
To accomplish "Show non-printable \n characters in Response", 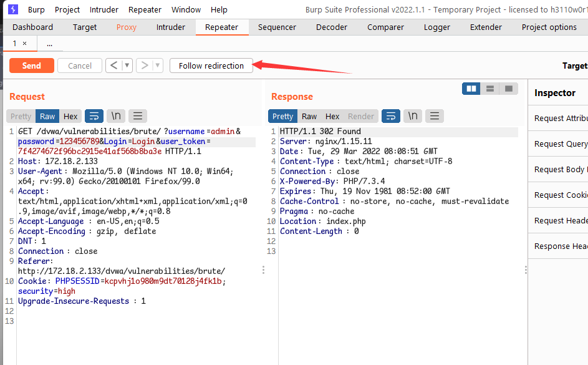I will coord(413,116).
